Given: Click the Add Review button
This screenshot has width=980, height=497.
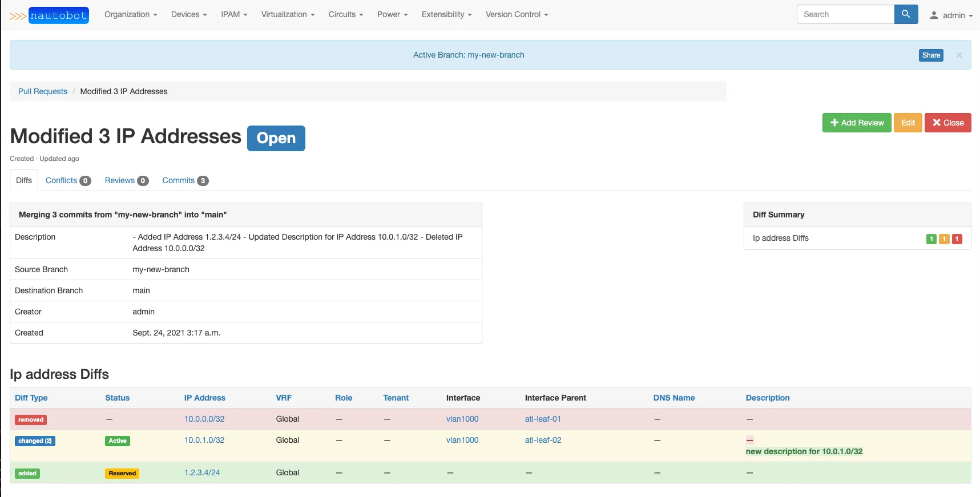Looking at the screenshot, I should click(856, 123).
